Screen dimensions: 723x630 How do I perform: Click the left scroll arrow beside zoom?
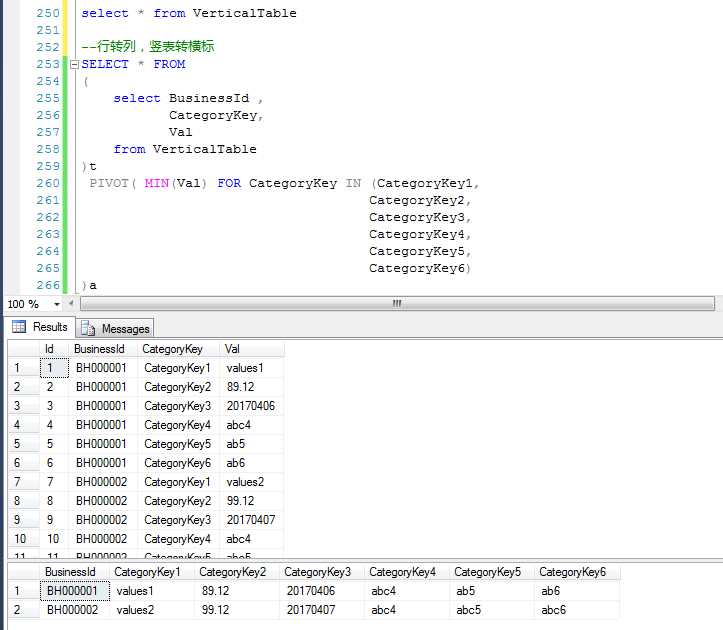click(71, 303)
